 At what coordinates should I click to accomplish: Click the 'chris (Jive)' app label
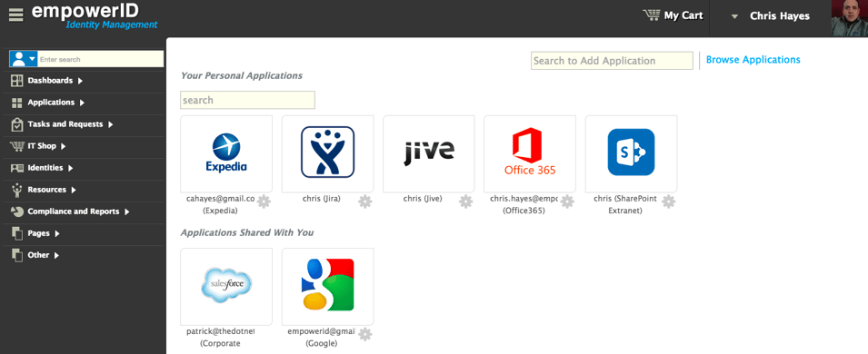(423, 199)
